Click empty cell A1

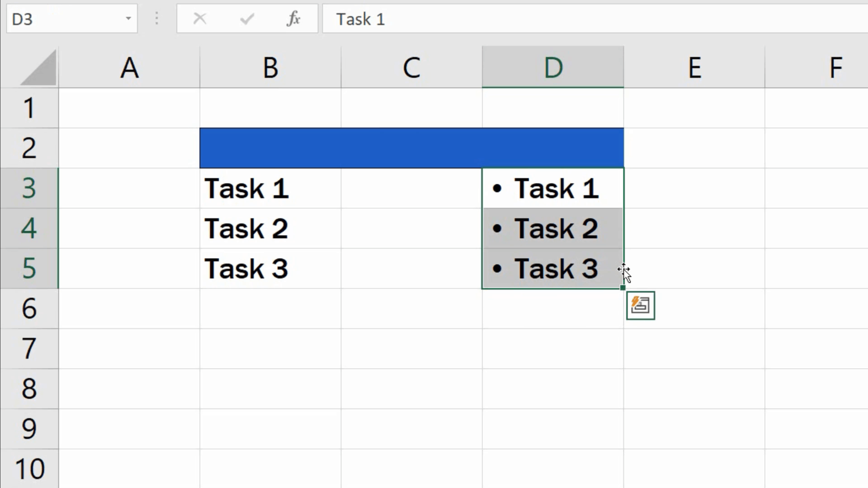tap(129, 107)
